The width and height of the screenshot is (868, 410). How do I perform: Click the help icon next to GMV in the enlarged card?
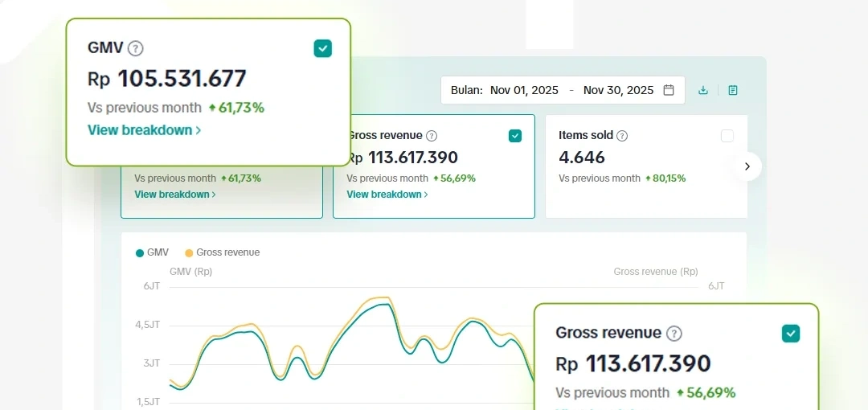click(x=136, y=49)
